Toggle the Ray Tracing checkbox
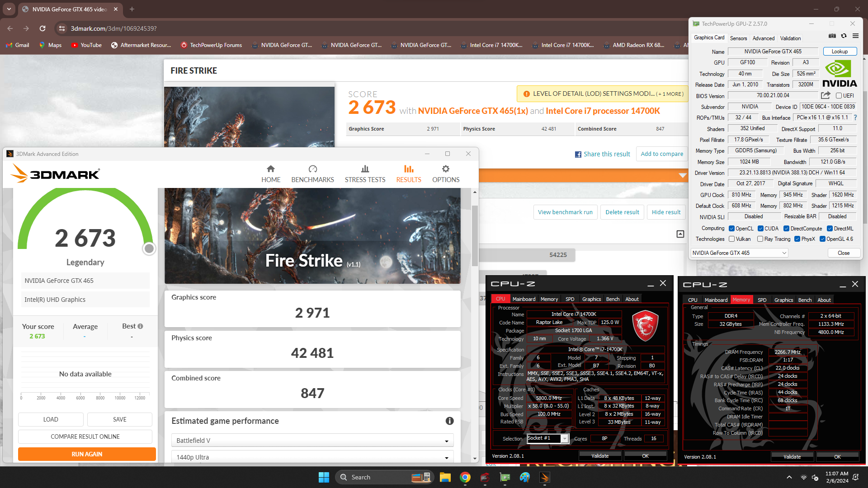Image resolution: width=868 pixels, height=488 pixels. pos(760,239)
